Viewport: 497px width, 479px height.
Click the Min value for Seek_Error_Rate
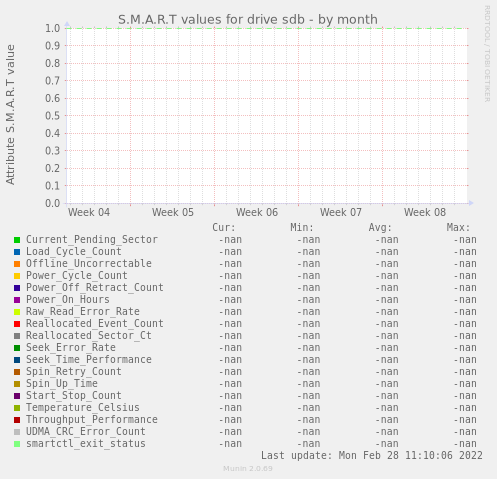point(309,348)
